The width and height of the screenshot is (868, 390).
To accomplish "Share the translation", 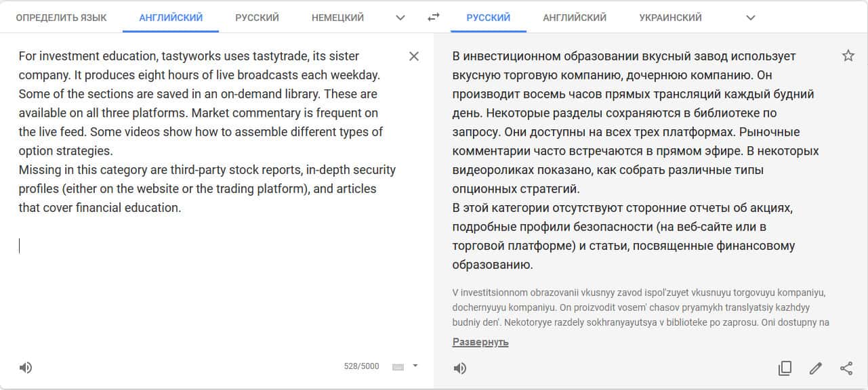I will click(846, 368).
